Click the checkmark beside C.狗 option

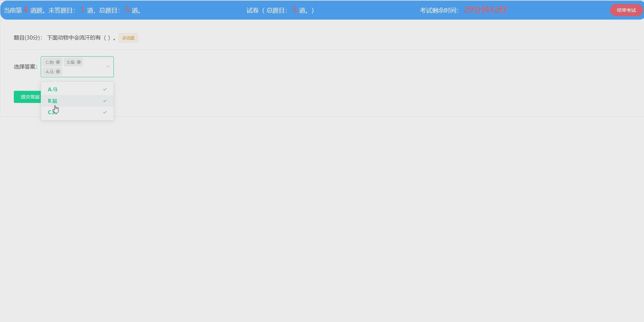[104, 112]
